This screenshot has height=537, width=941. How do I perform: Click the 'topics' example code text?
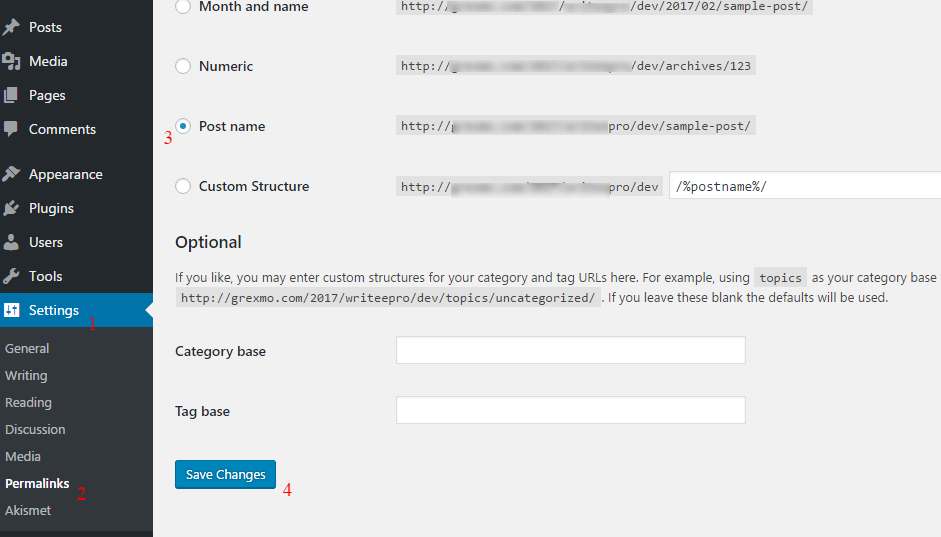tap(780, 278)
